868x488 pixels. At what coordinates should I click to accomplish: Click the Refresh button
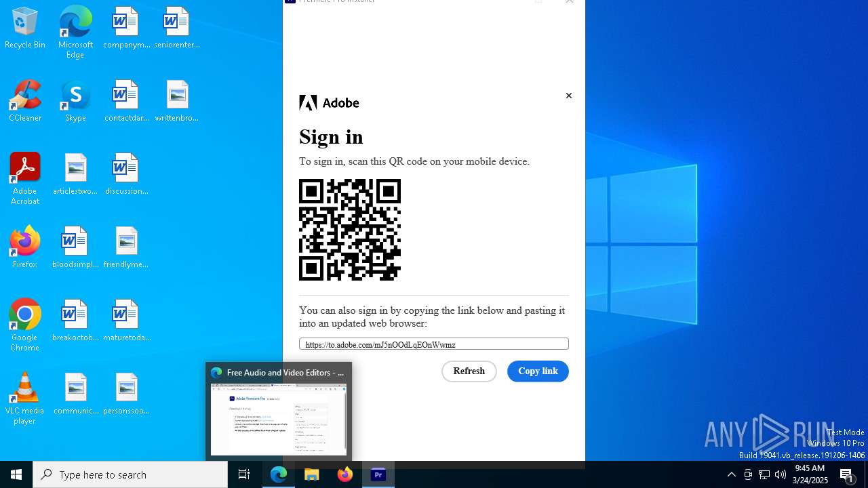tap(469, 371)
